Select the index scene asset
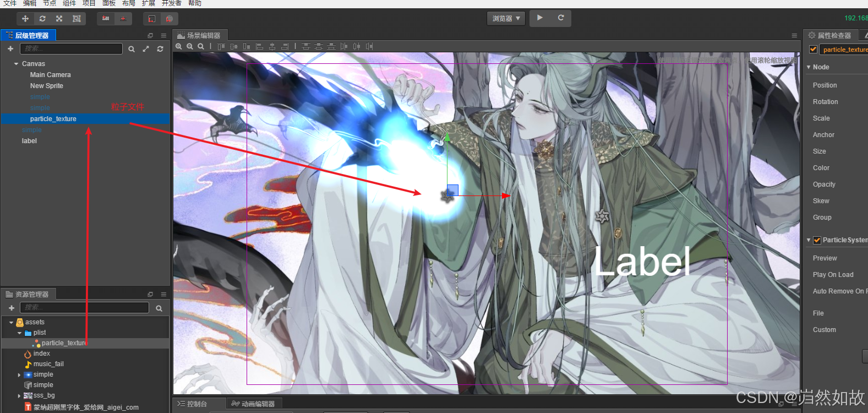The height and width of the screenshot is (413, 868). click(x=42, y=354)
